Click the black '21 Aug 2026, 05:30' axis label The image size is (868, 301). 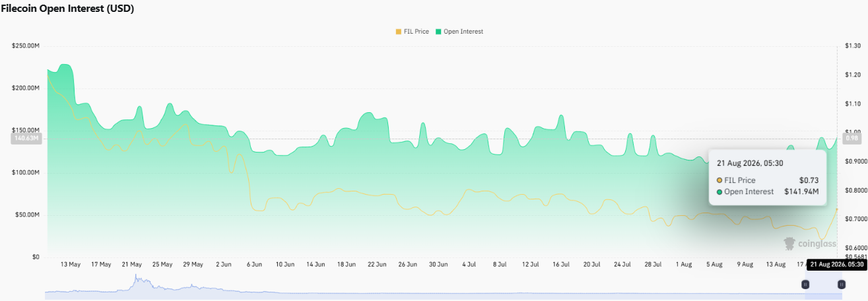837,264
